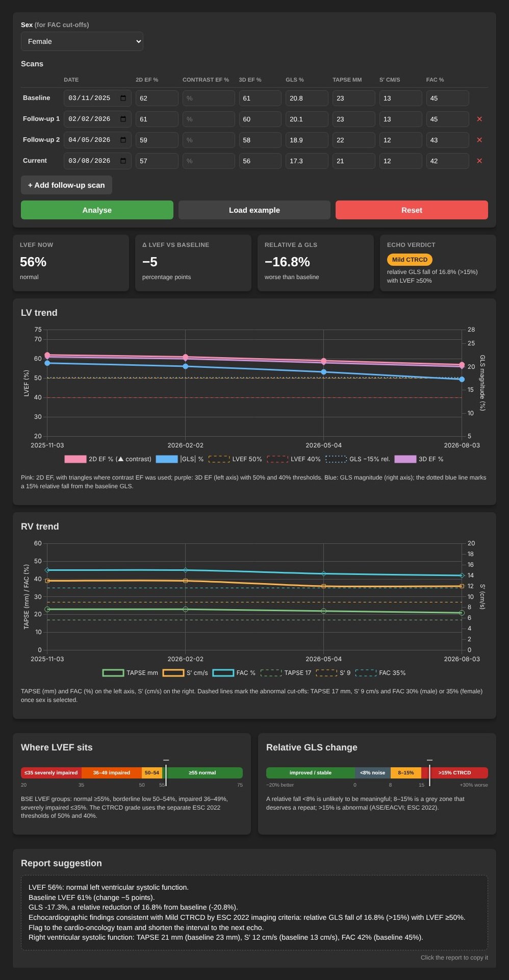Edit Follow-up 1 contrast EF % field
The width and height of the screenshot is (509, 980).
tap(209, 119)
